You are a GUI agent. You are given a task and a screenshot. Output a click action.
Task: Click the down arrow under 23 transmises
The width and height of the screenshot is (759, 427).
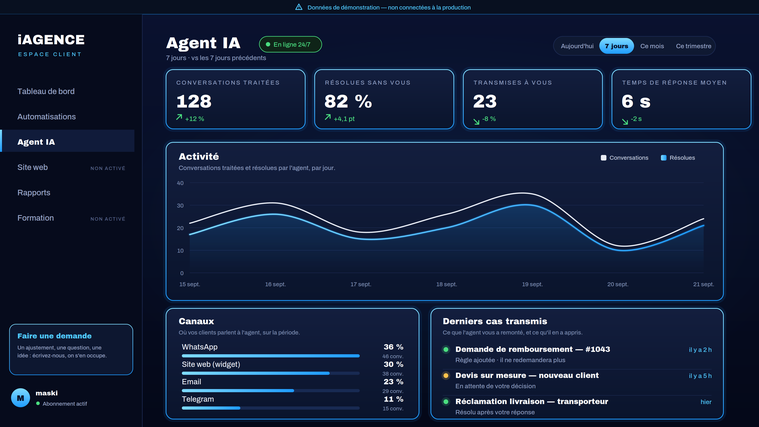(x=476, y=122)
